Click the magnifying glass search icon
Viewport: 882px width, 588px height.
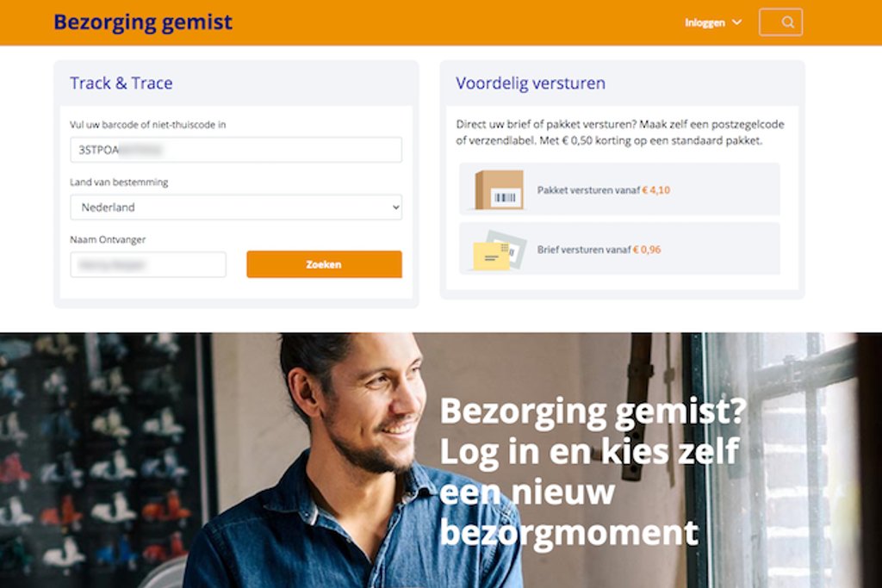tap(787, 22)
